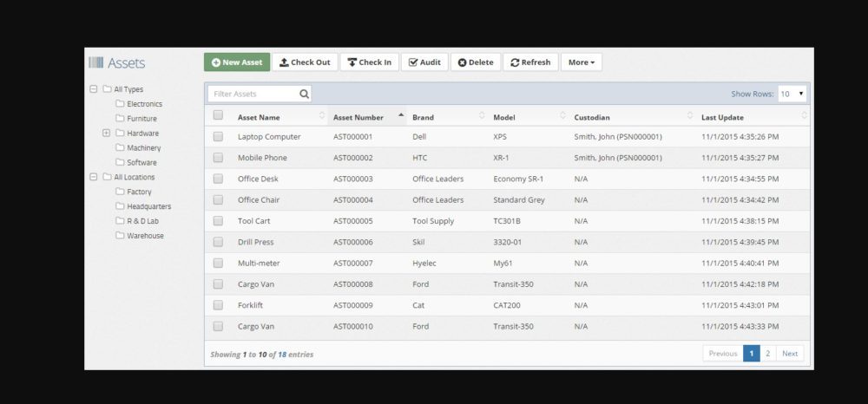Click the Delete circle-x icon
868x404 pixels.
[x=462, y=62]
